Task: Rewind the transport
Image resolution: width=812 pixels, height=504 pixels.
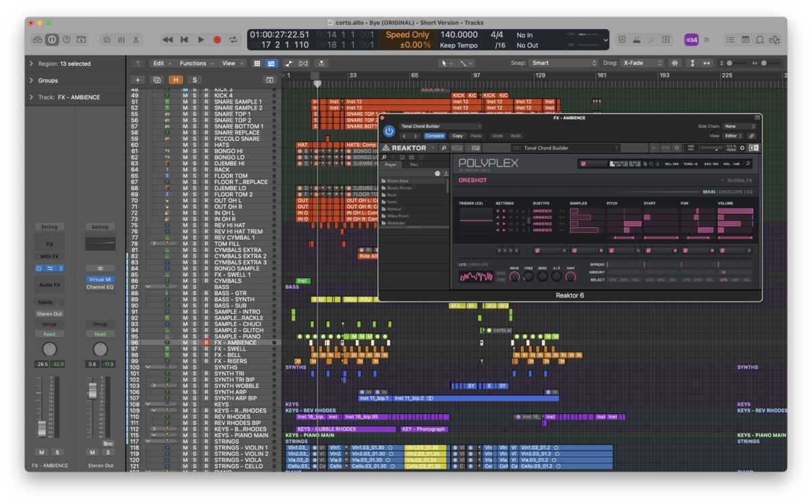Action: pyautogui.click(x=168, y=40)
